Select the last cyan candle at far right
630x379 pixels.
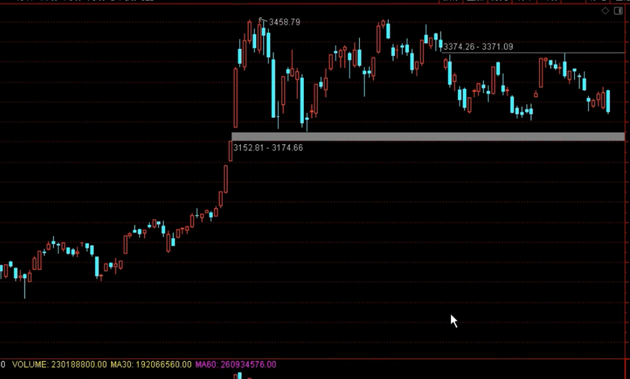click(608, 102)
